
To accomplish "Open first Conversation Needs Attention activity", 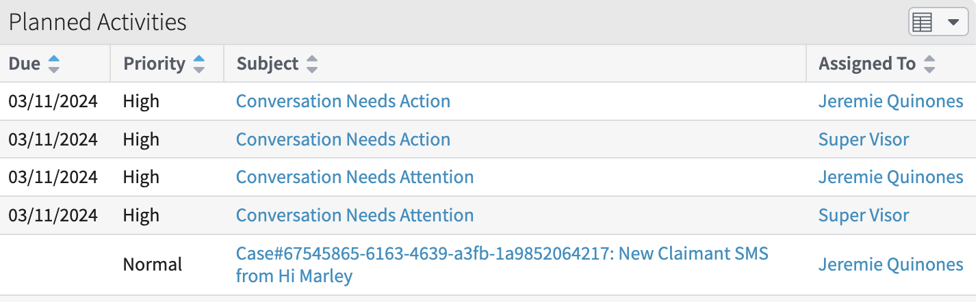I will click(x=354, y=178).
